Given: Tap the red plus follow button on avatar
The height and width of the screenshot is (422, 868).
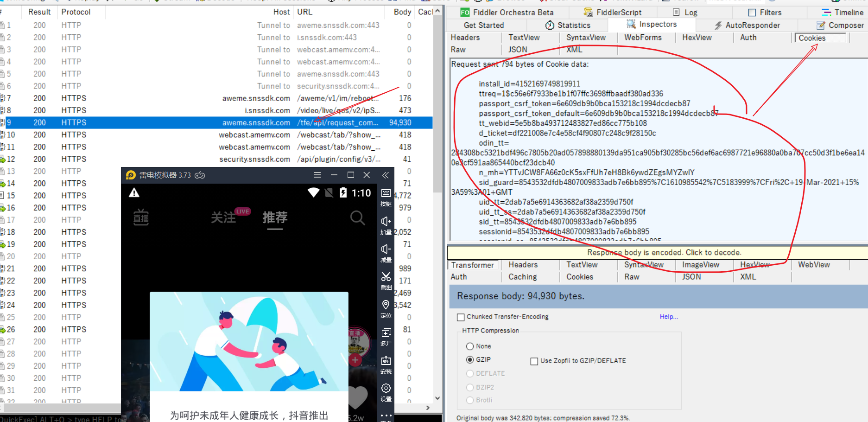Looking at the screenshot, I should click(355, 360).
